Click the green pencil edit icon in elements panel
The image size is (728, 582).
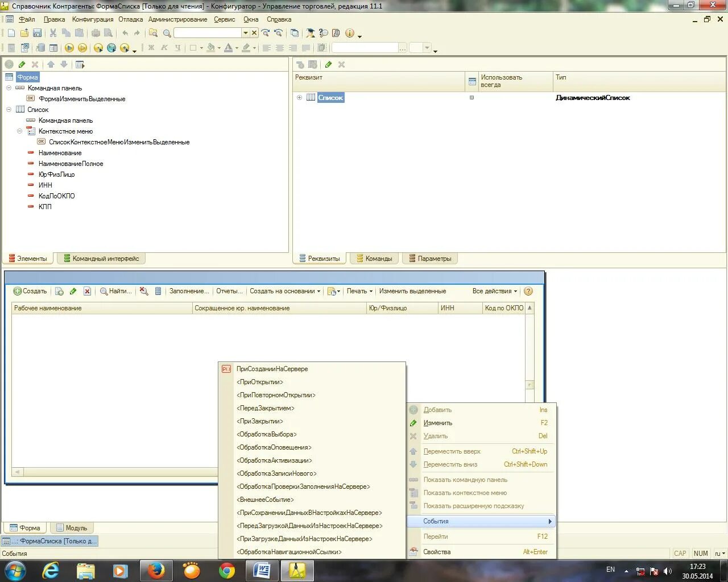[22, 64]
